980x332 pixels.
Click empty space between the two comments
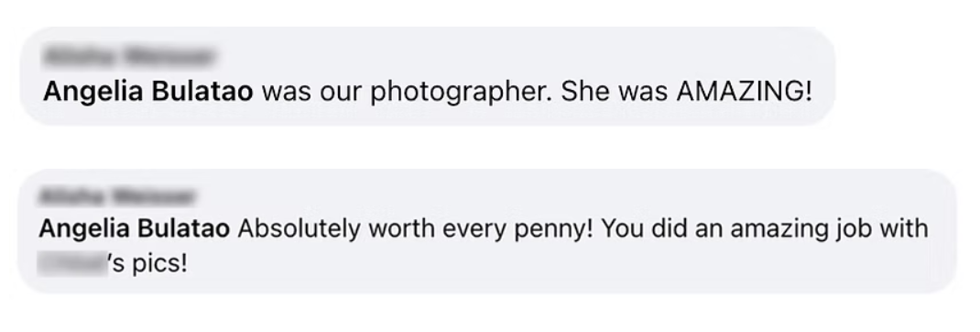click(487, 146)
